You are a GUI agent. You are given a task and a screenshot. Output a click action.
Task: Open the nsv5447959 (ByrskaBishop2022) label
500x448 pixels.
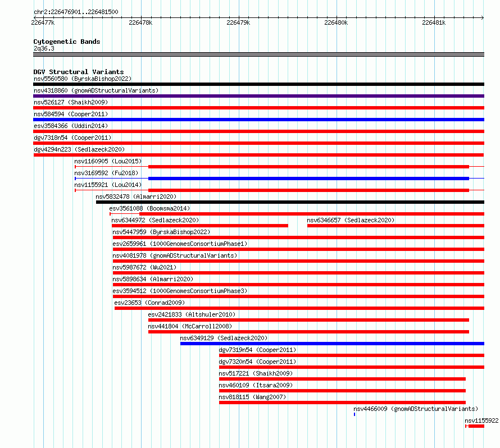[161, 232]
